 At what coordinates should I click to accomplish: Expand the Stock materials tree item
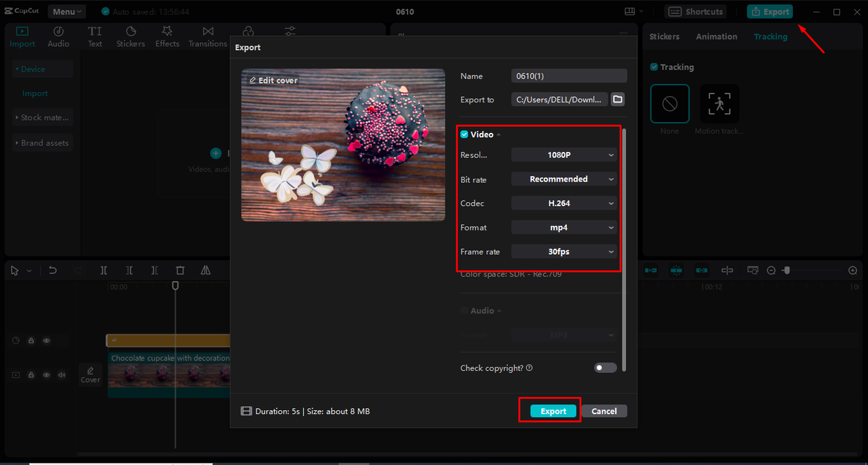pos(42,117)
